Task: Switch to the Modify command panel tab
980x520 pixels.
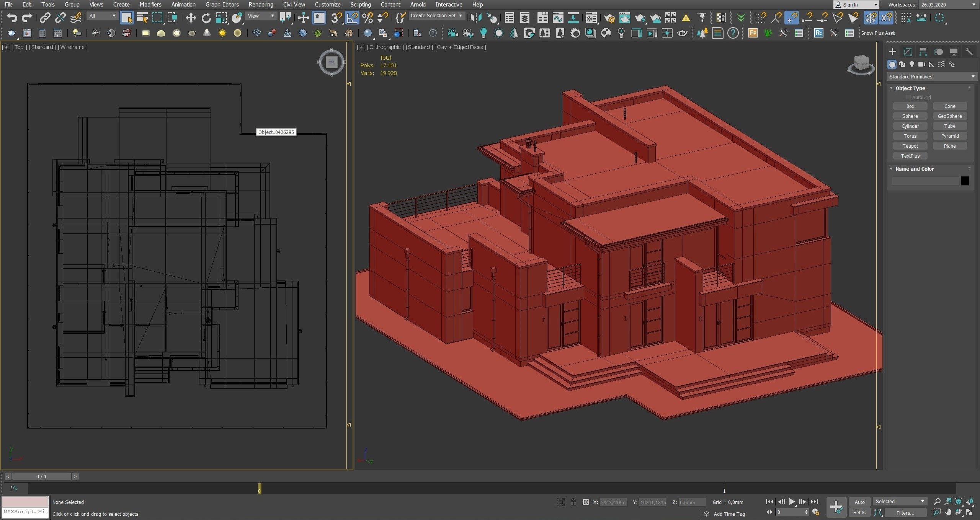Action: click(x=908, y=51)
